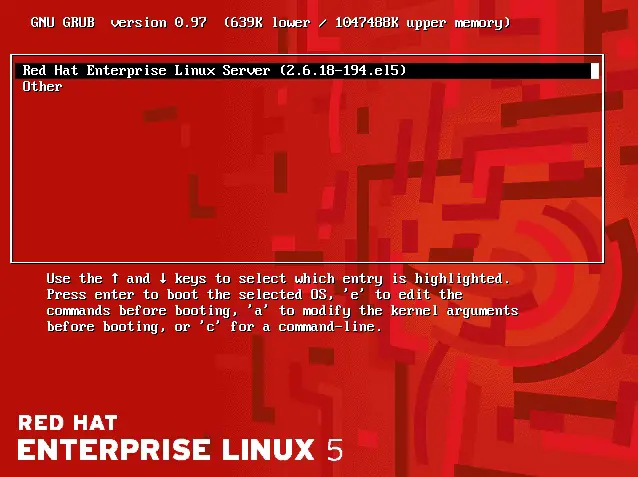Click the word highlighted in instructions
This screenshot has height=477, width=638.
[458, 279]
